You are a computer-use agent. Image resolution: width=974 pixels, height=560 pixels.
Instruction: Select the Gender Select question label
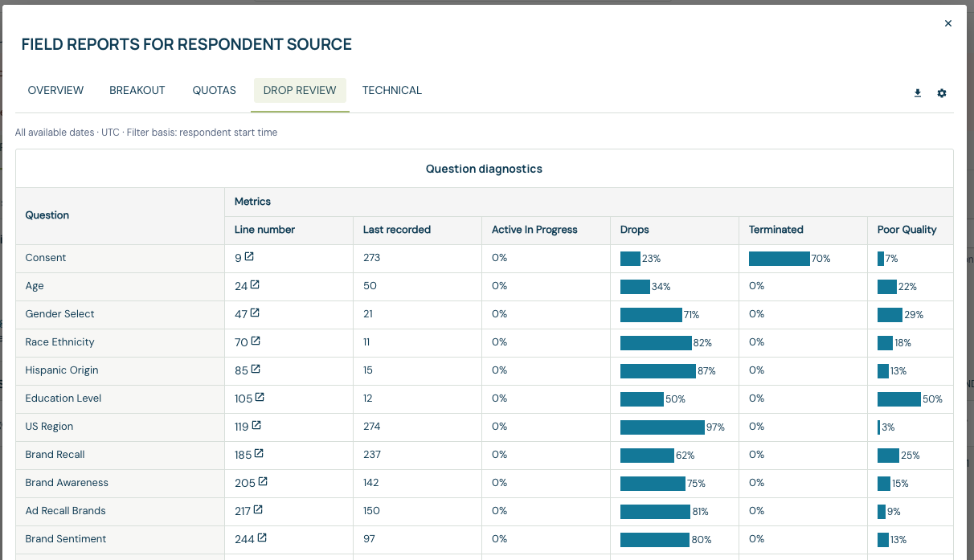coord(60,314)
